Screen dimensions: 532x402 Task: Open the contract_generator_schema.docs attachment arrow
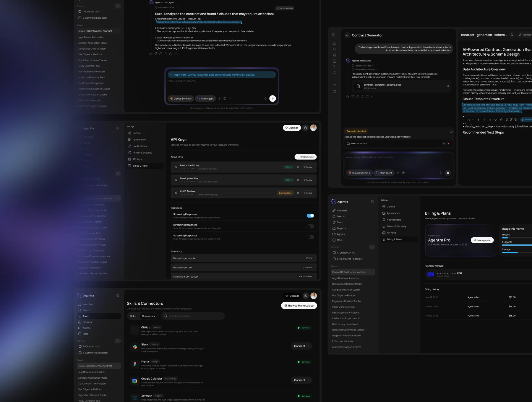(447, 86)
